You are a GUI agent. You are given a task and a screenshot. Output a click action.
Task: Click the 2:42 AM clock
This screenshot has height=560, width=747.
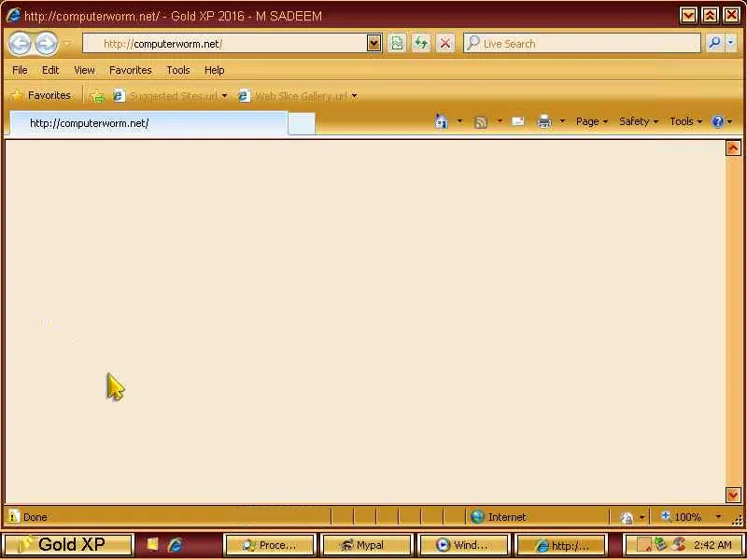[712, 545]
